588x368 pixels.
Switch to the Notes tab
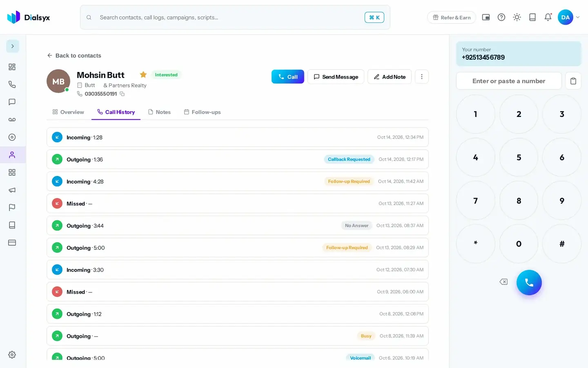click(x=159, y=112)
